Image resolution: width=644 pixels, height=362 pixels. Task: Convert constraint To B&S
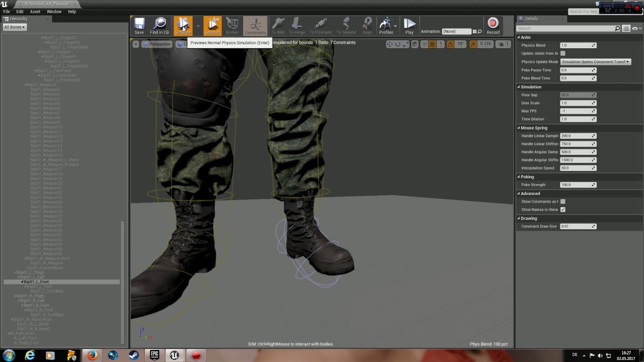(x=278, y=26)
